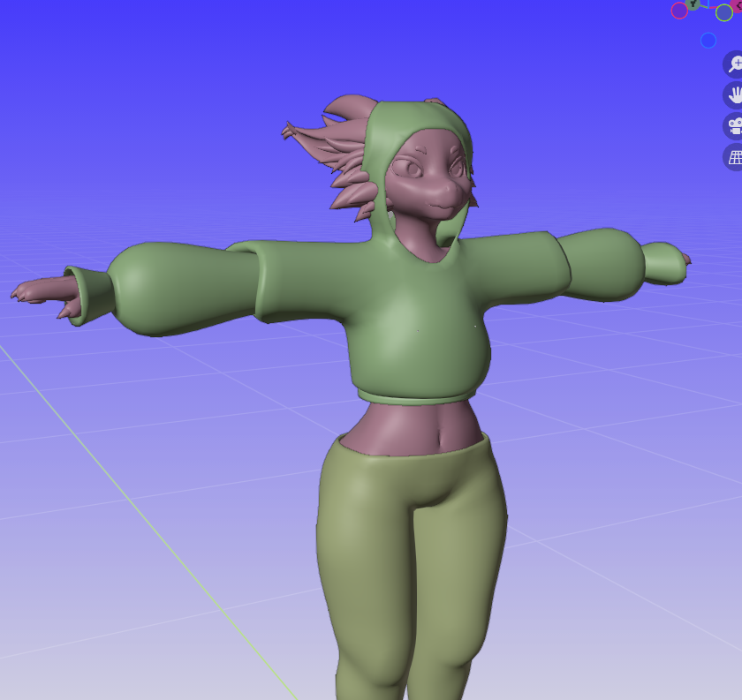Click the green Y axis gizmo ball
The height and width of the screenshot is (700, 742).
(693, 4)
